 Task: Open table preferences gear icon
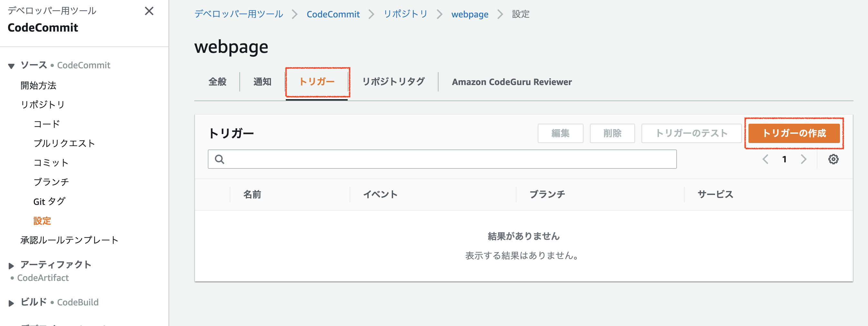(833, 159)
